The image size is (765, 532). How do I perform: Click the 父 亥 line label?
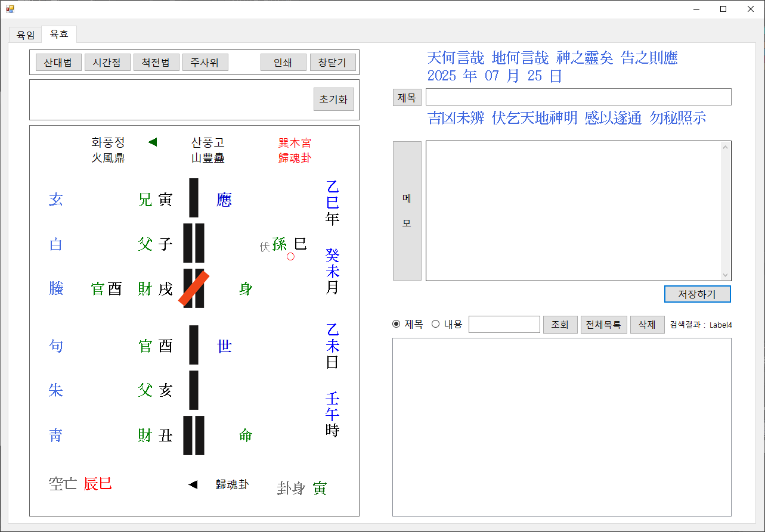pyautogui.click(x=155, y=391)
